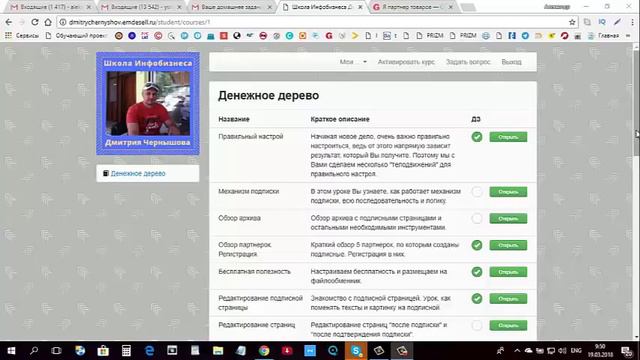Toggle homework checkmark for Бесплатная полезность
Viewport: 640px width, 360px height.
(x=477, y=272)
